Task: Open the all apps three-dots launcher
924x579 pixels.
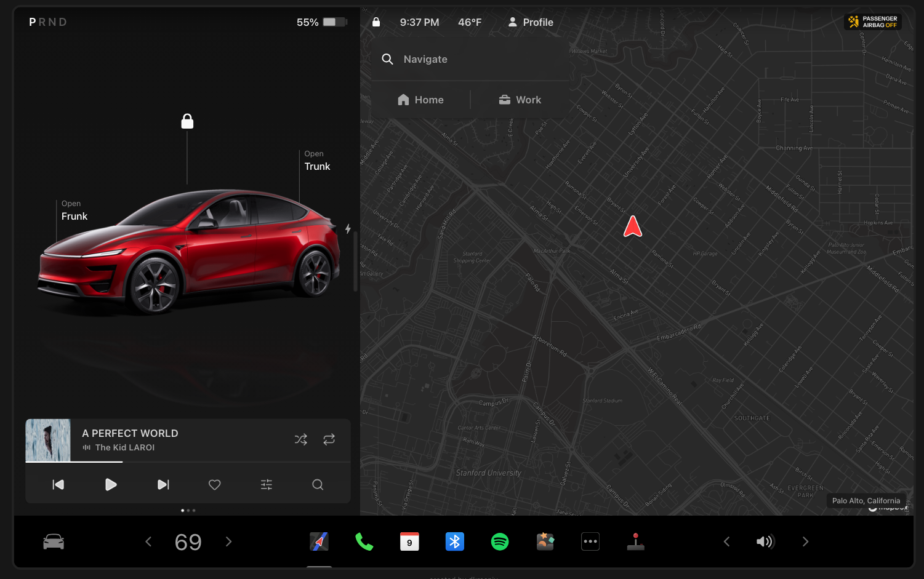Action: [x=590, y=541]
